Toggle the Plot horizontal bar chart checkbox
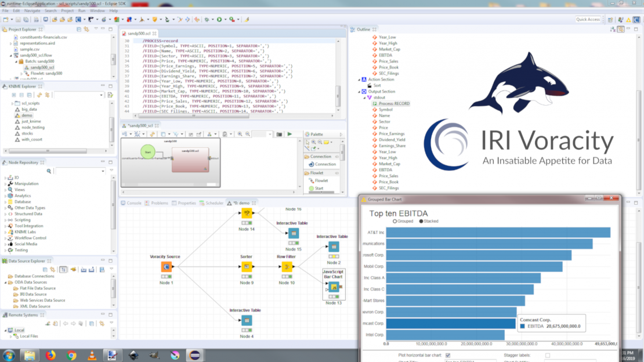The height and width of the screenshot is (362, 644). (448, 355)
